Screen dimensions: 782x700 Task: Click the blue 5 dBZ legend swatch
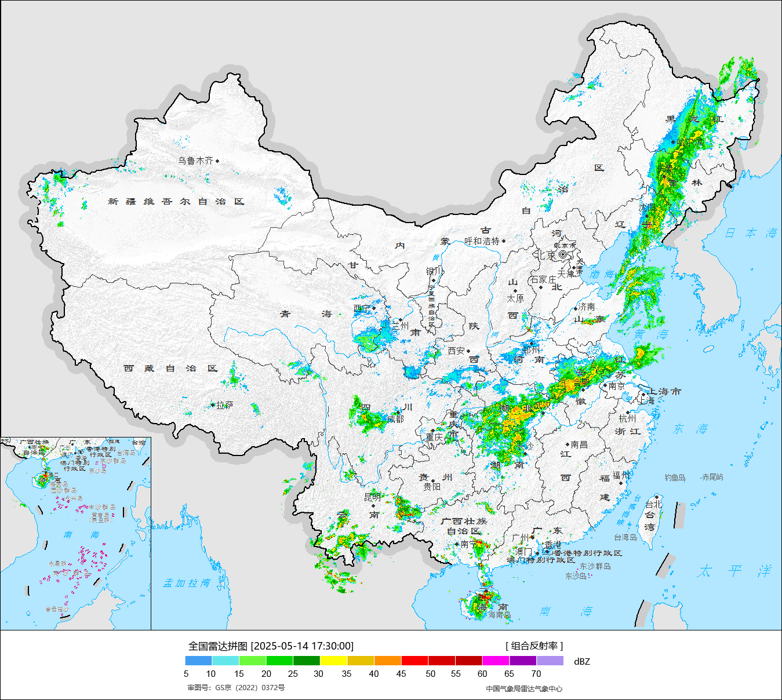coord(198,661)
